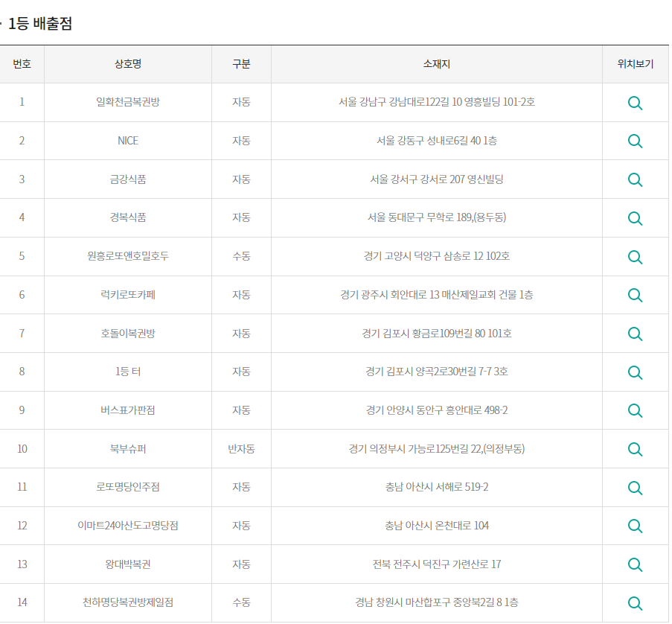Select store name 북부슈퍼
Image resolution: width=672 pixels, height=624 pixels.
(x=128, y=448)
